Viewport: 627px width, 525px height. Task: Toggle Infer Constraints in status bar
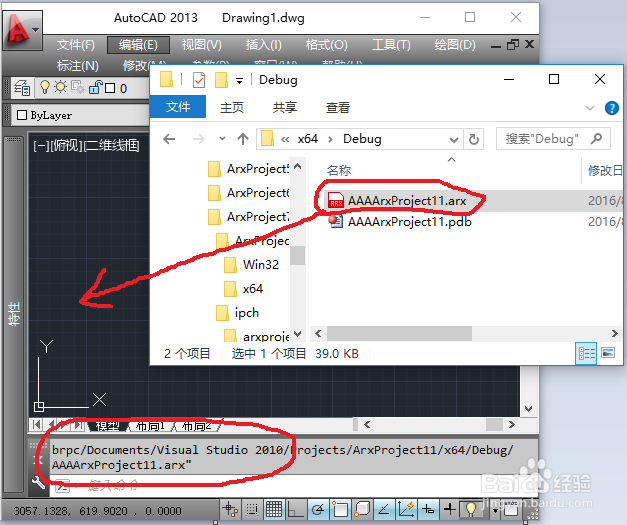tap(230, 509)
